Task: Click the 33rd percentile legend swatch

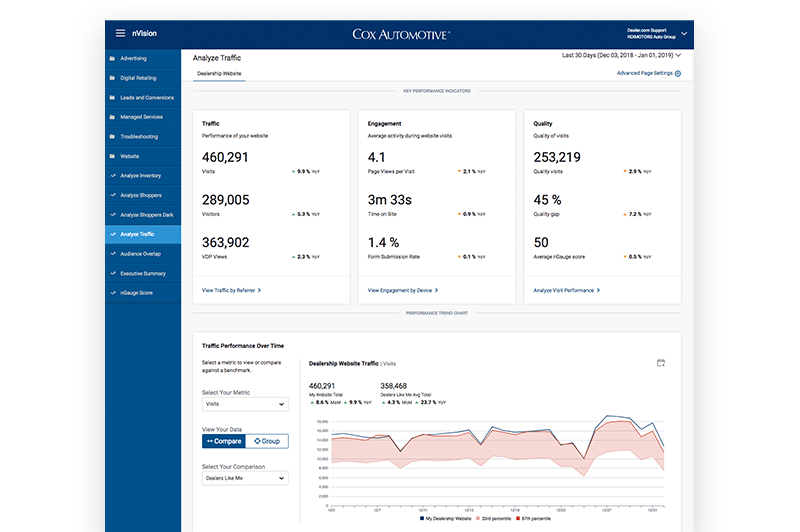Action: 478,518
